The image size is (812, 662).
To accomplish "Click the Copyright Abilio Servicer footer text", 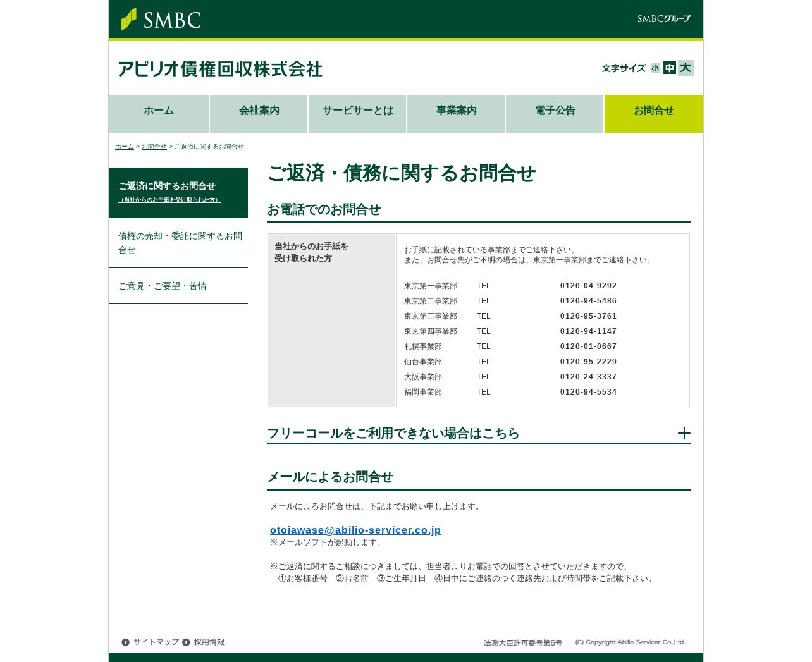I will tap(631, 642).
